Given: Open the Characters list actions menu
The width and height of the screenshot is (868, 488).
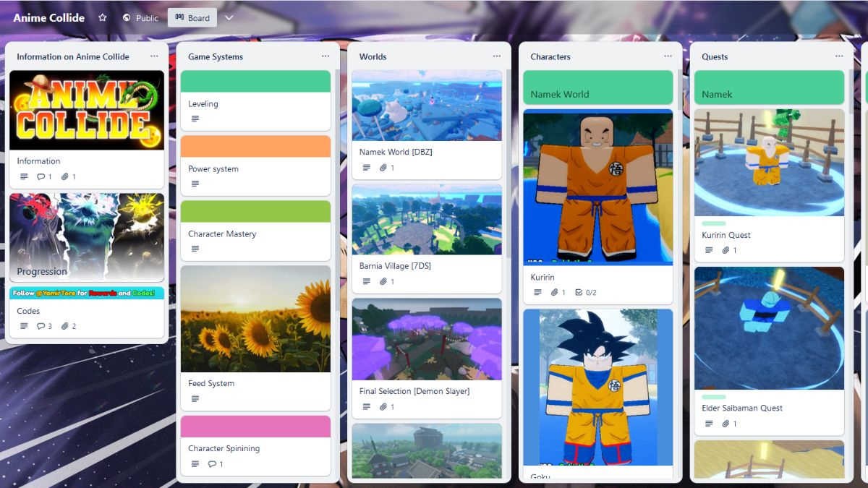Looking at the screenshot, I should click(x=668, y=56).
